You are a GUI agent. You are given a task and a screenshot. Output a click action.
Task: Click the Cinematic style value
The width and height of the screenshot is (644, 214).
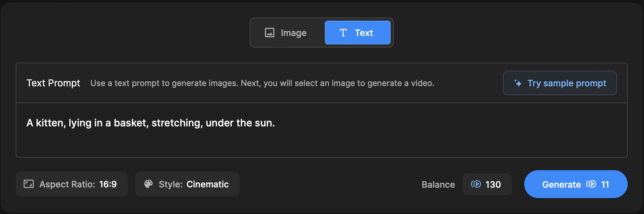click(208, 184)
